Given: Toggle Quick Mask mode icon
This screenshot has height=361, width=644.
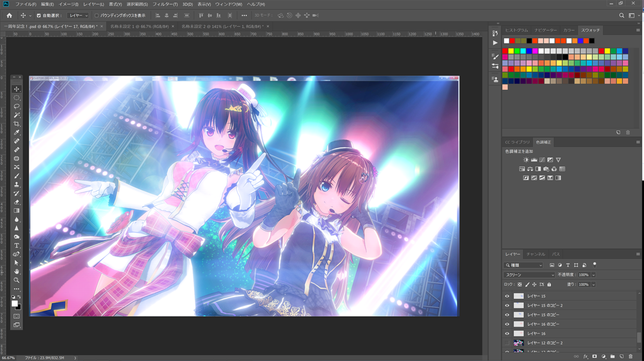Looking at the screenshot, I should [17, 316].
